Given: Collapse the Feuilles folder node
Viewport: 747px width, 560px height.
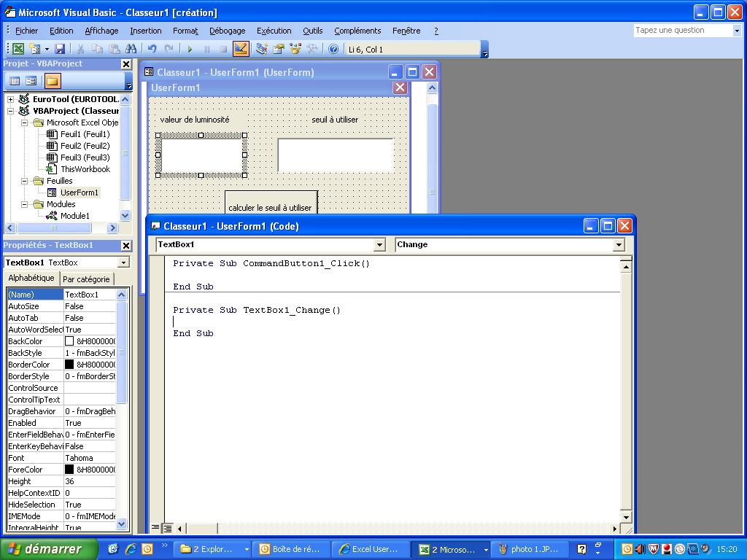Looking at the screenshot, I should click(x=24, y=181).
